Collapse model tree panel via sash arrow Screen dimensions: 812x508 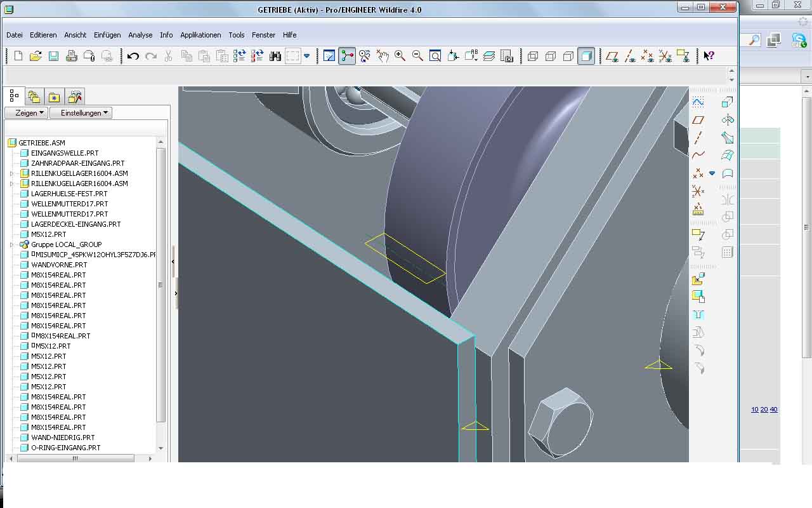point(173,261)
